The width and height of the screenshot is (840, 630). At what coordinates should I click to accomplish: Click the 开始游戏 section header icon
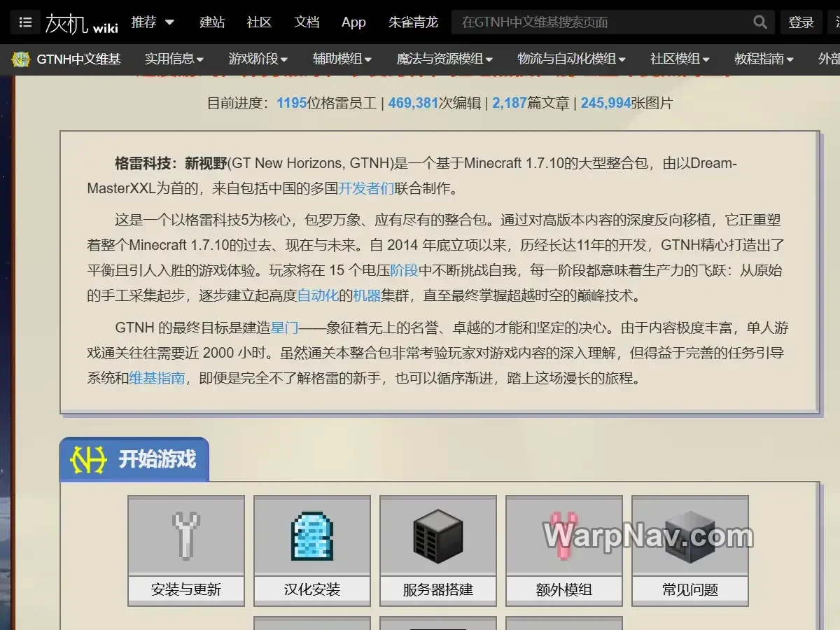(x=89, y=460)
